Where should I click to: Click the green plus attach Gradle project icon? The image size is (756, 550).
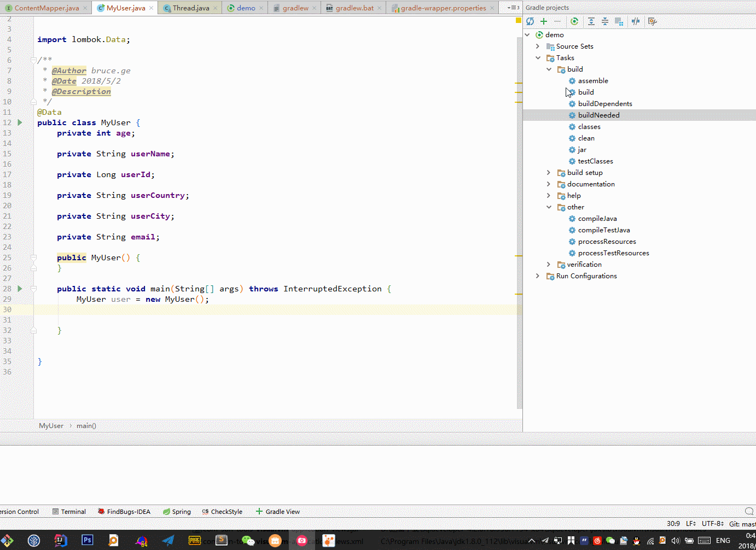click(544, 21)
